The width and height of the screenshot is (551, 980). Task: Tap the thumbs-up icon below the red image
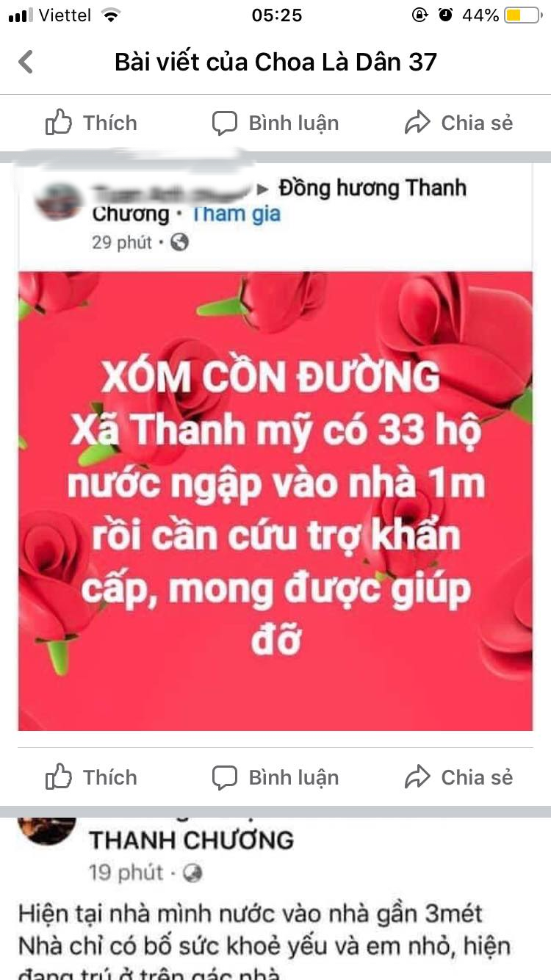tap(59, 777)
